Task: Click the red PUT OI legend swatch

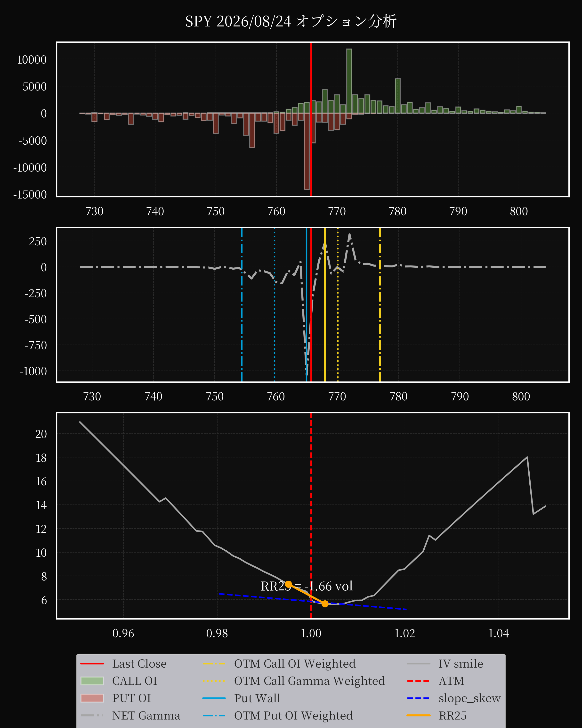Action: [x=92, y=698]
